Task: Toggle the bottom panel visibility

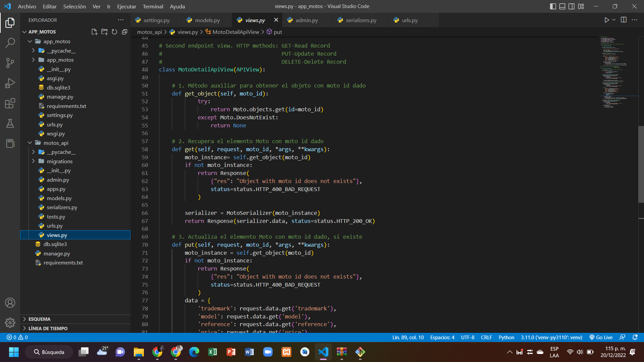Action: pyautogui.click(x=562, y=6)
